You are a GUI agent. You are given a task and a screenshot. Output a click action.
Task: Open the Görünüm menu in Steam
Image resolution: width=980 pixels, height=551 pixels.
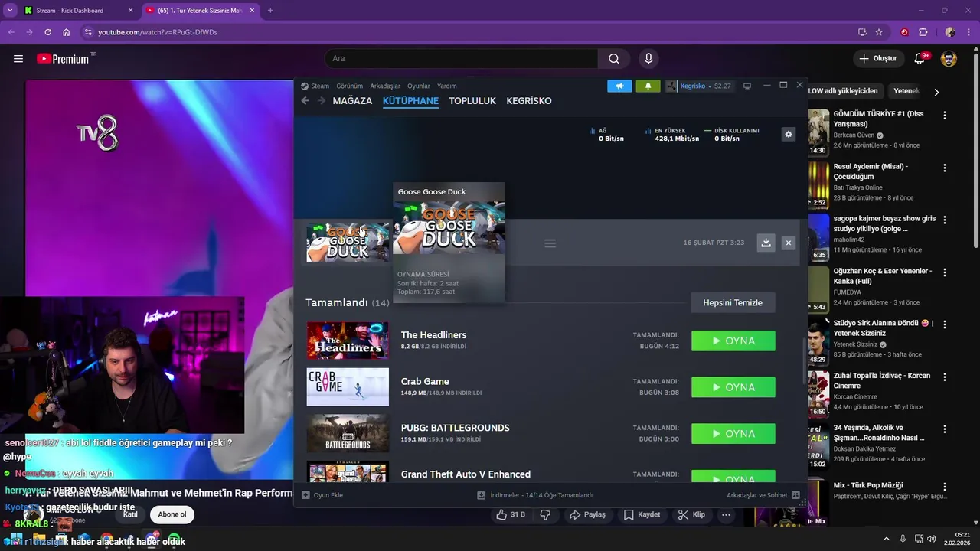click(x=349, y=86)
